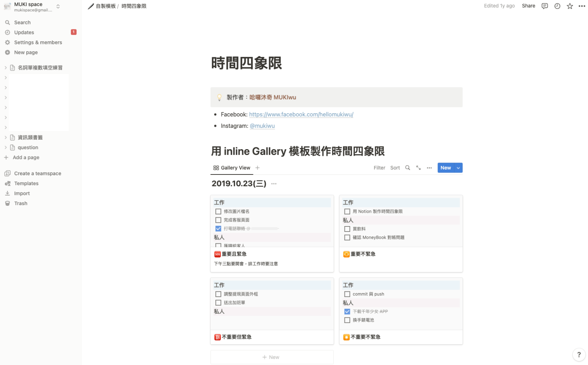588x365 pixels.
Task: Open Search from the sidebar
Action: coord(22,22)
